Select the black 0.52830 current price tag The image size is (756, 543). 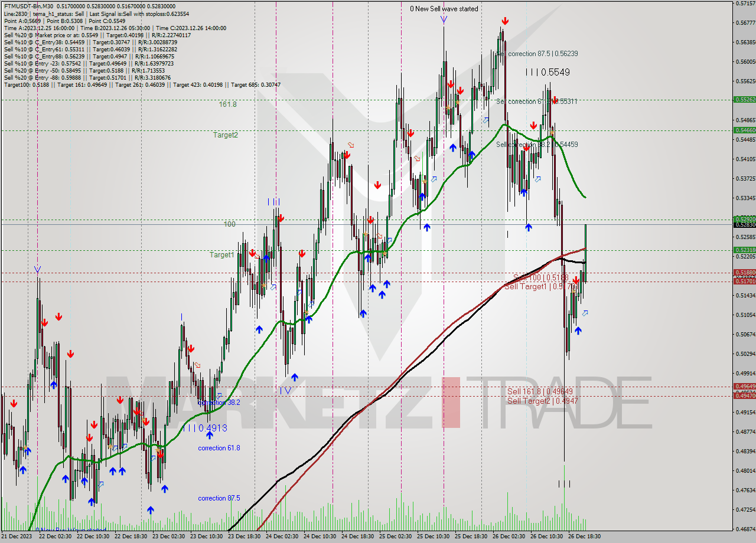click(x=745, y=225)
